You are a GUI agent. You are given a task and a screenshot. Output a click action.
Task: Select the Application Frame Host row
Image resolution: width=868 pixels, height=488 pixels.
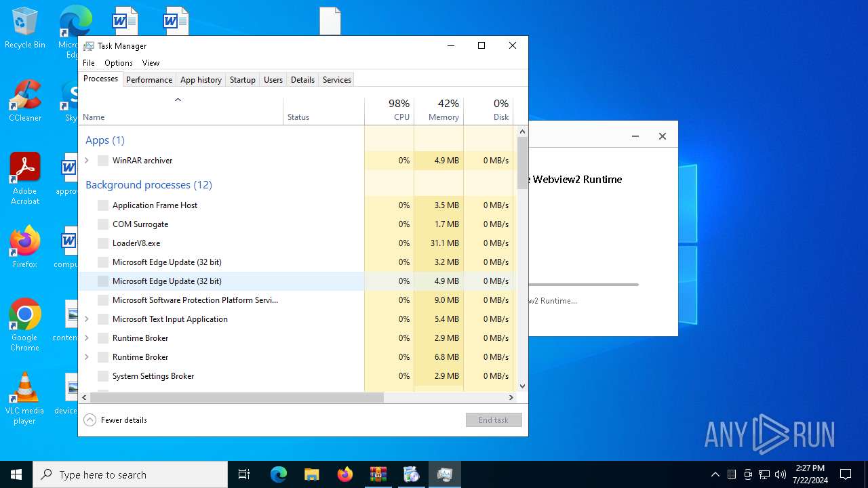[298, 205]
